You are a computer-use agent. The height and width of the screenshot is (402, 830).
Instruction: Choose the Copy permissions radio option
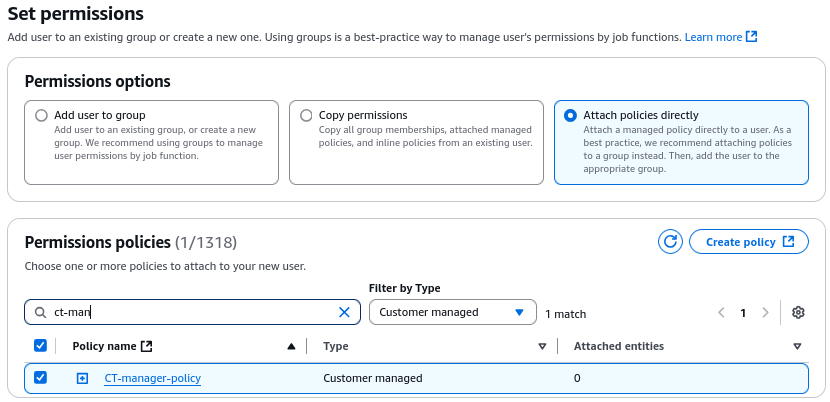[x=306, y=115]
